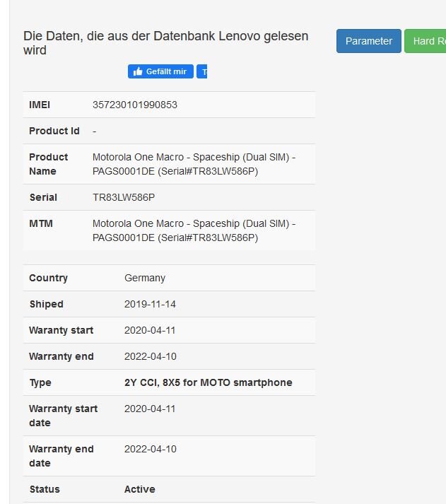Click the Warranty end date label
The height and width of the screenshot is (504, 446).
coord(61,456)
